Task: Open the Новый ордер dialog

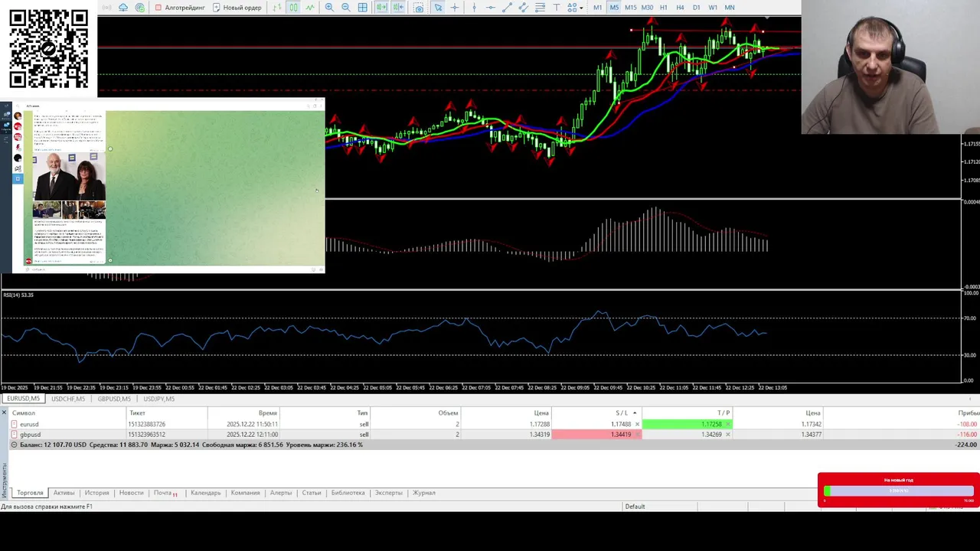Action: click(237, 7)
